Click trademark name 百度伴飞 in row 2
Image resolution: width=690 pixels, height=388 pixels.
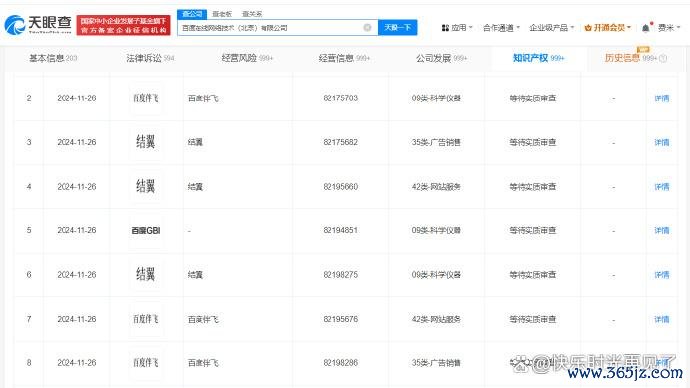tap(203, 98)
